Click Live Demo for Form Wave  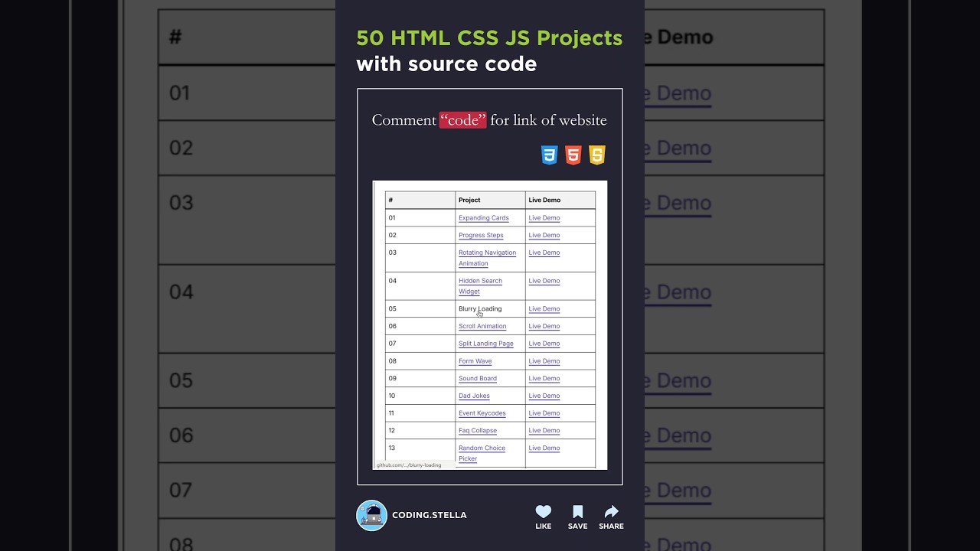(544, 361)
